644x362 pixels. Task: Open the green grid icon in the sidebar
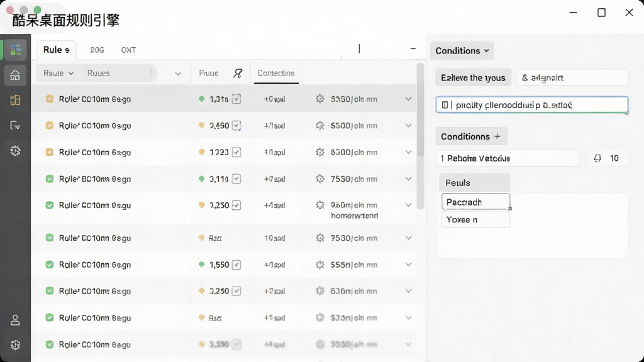pos(16,50)
